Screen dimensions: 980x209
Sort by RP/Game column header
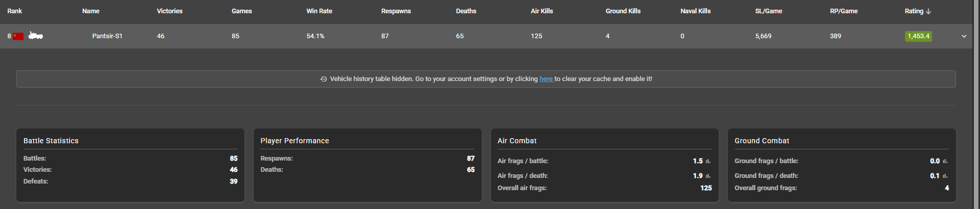tap(844, 11)
